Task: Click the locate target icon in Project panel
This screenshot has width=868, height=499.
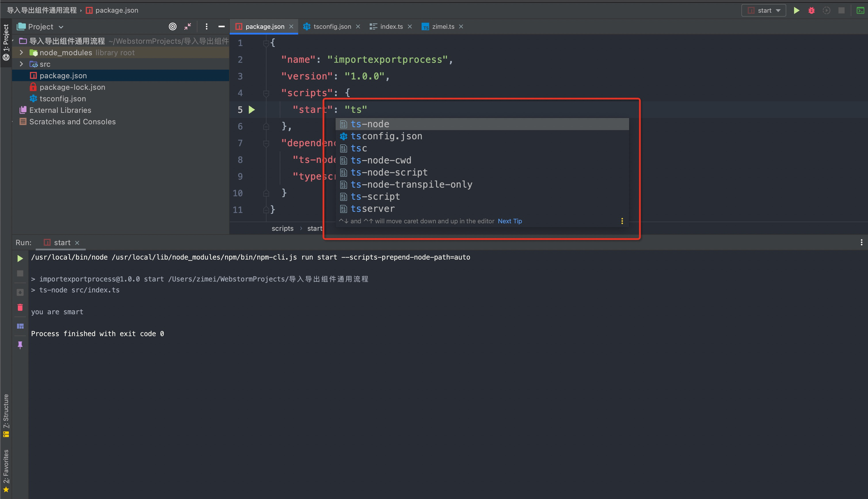Action: pos(173,26)
